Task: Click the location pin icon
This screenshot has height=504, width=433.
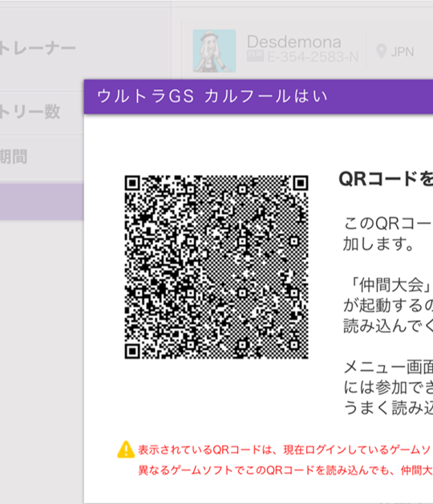Action: 381,51
